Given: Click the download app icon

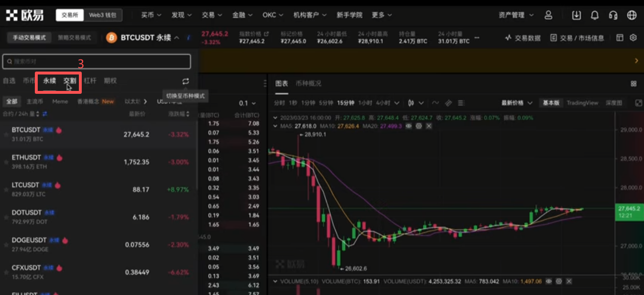Looking at the screenshot, I should [x=576, y=15].
